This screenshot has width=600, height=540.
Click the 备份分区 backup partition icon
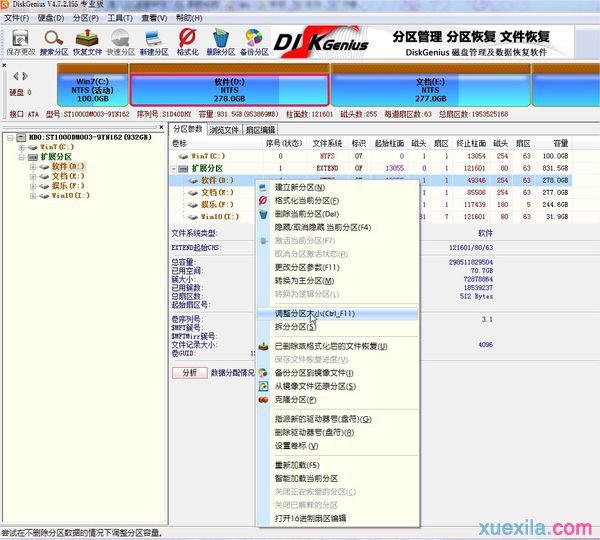coord(254,42)
